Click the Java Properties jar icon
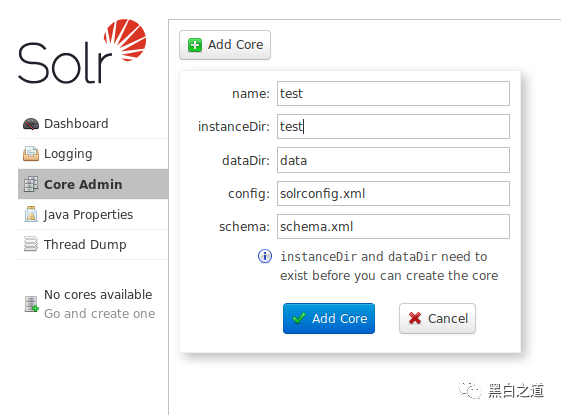Viewport: 561px width, 415px height. click(x=31, y=214)
